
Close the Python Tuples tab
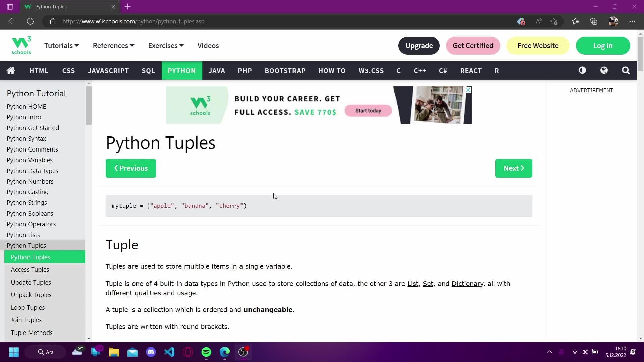[113, 7]
